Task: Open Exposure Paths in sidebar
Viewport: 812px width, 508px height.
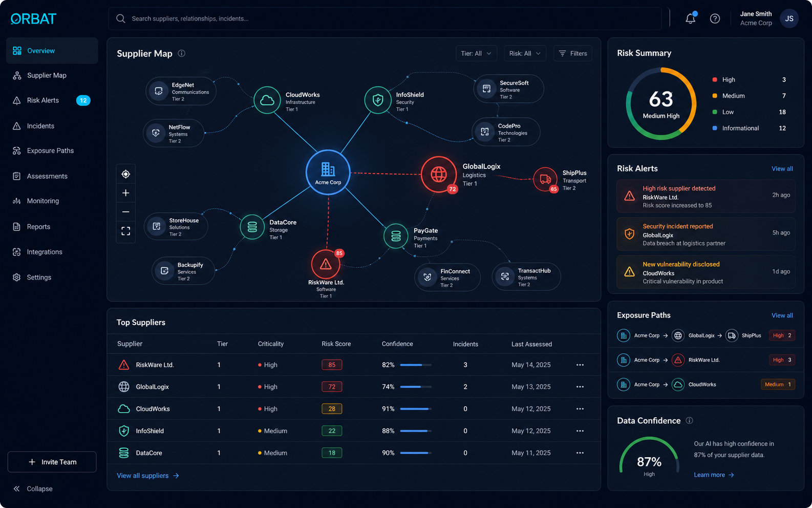Action: [52, 151]
